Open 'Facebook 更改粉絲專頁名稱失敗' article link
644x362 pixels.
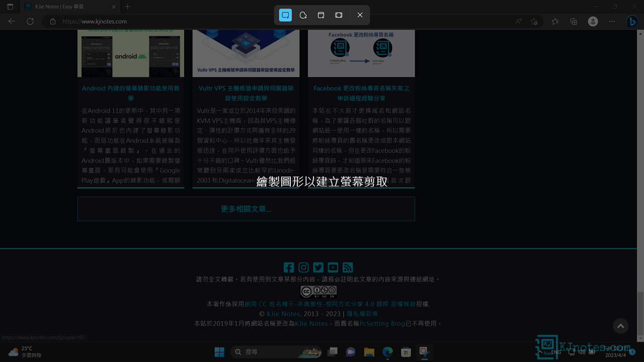click(361, 93)
